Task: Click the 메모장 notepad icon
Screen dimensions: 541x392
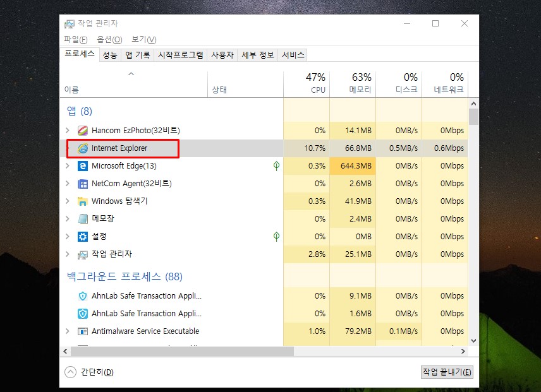Action: click(x=82, y=219)
